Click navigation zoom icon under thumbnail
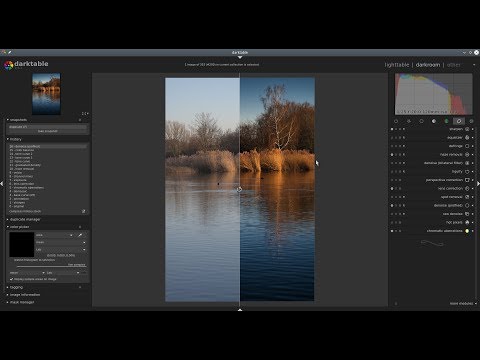The width and height of the screenshot is (480, 360). point(85,114)
